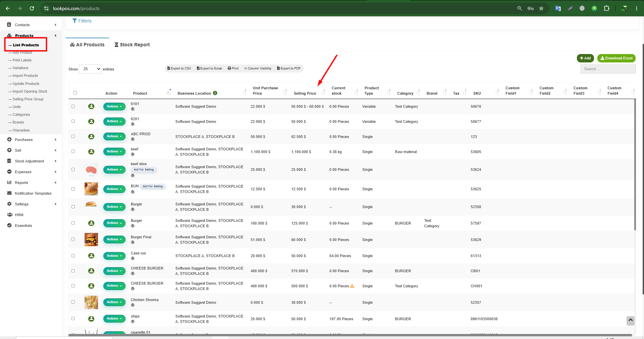
Task: Click the Column Visibility button
Action: [258, 68]
